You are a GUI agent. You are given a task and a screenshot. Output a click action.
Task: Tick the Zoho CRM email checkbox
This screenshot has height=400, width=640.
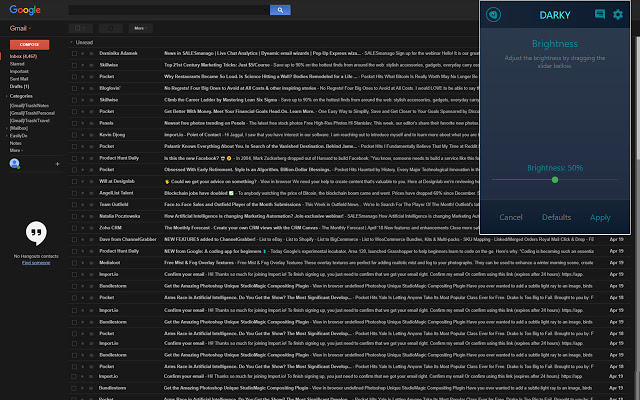point(74,228)
